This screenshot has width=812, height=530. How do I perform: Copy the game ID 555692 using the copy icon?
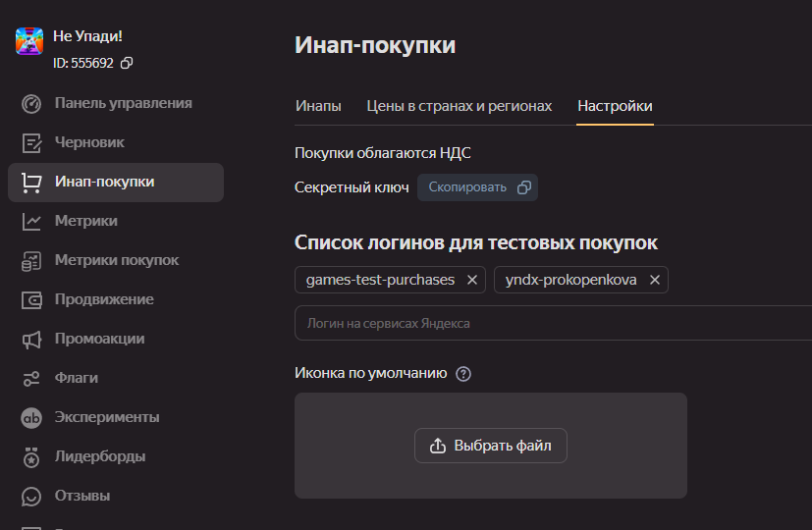(127, 63)
